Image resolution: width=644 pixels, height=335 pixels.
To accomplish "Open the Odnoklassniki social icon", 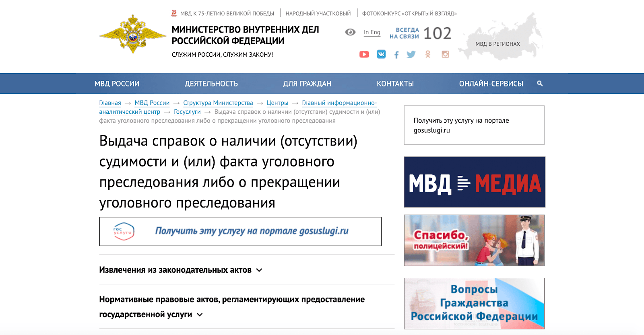I will (428, 54).
